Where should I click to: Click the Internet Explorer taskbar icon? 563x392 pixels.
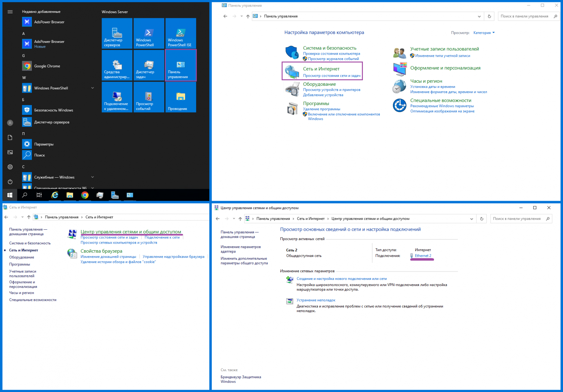pos(55,195)
